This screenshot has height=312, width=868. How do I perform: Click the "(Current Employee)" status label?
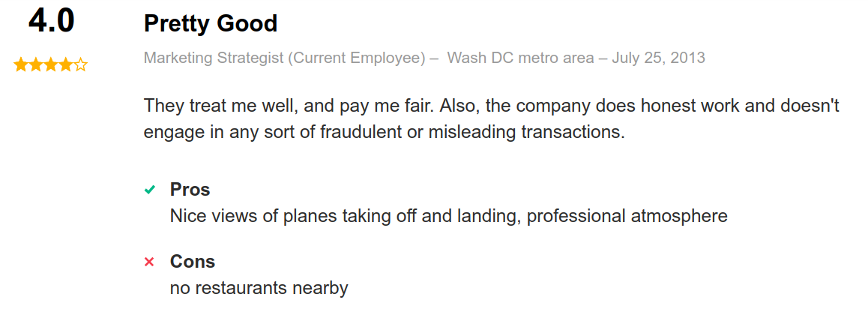[x=357, y=58]
